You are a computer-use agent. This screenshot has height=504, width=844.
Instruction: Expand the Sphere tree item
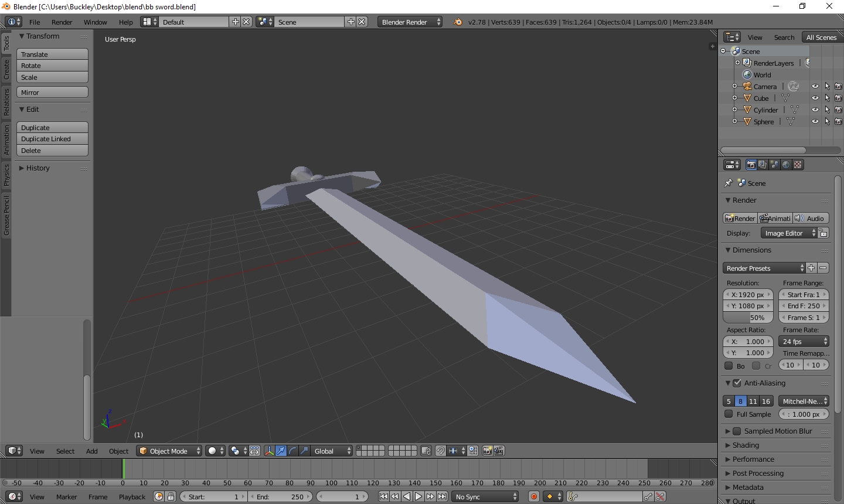(x=735, y=121)
